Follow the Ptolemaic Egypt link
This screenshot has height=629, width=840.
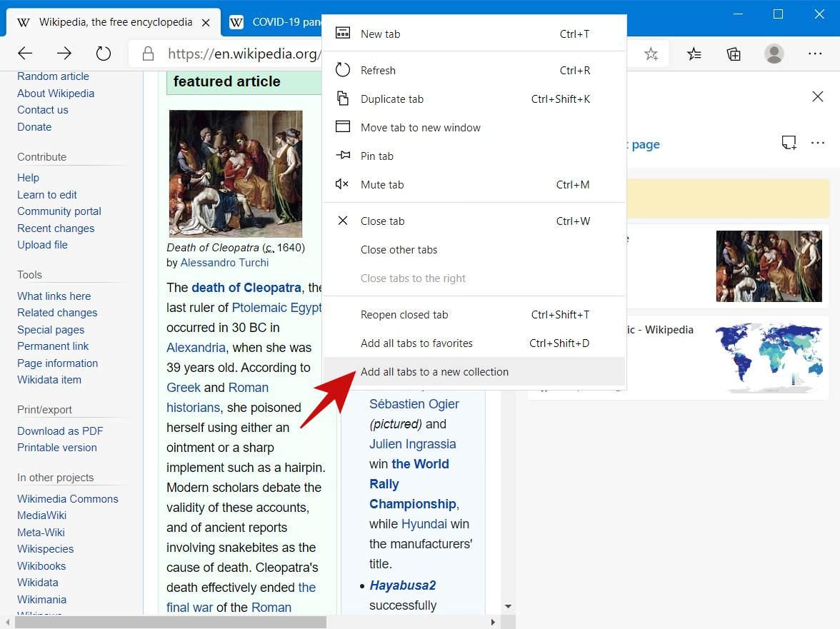click(x=277, y=308)
